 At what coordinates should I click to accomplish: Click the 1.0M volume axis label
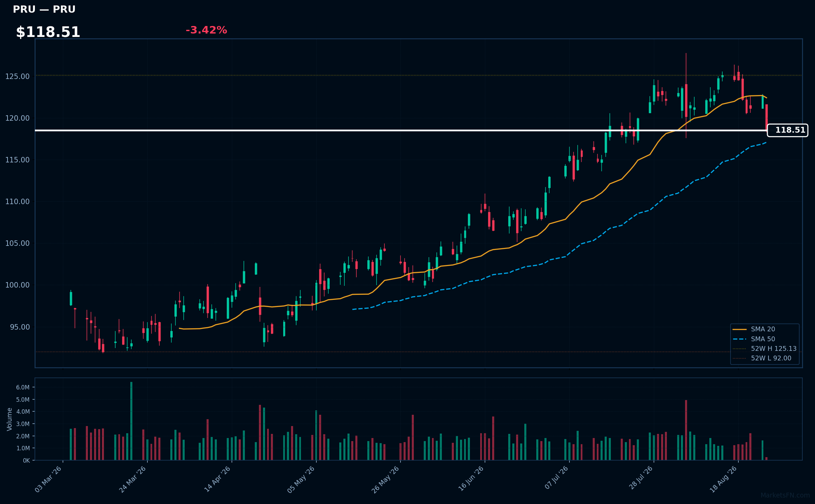tap(23, 448)
